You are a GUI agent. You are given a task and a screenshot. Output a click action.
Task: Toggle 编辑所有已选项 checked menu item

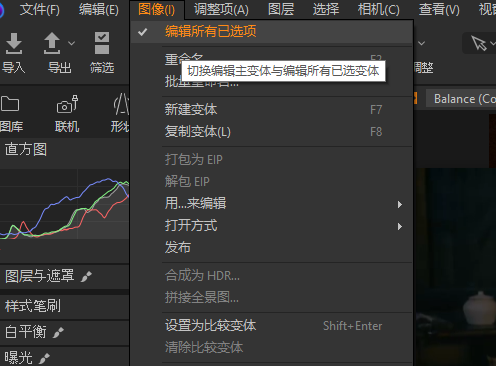pos(272,32)
